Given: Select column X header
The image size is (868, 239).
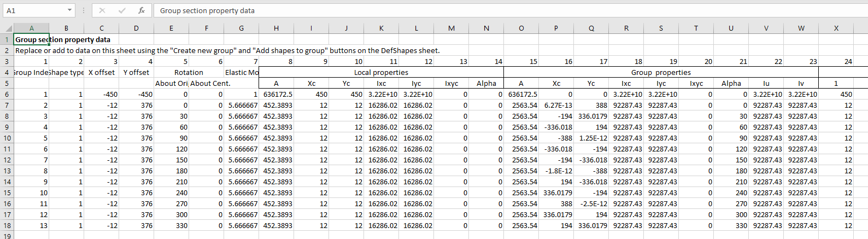Looking at the screenshot, I should [836, 28].
